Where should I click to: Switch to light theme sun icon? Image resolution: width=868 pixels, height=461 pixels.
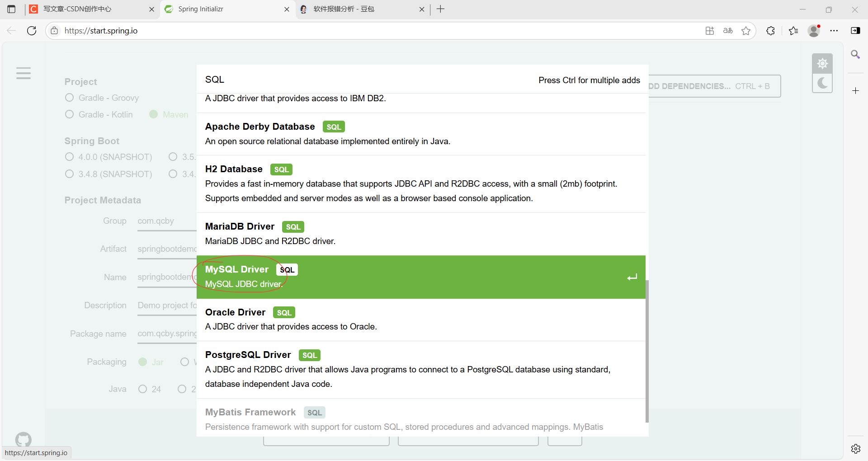coord(822,63)
